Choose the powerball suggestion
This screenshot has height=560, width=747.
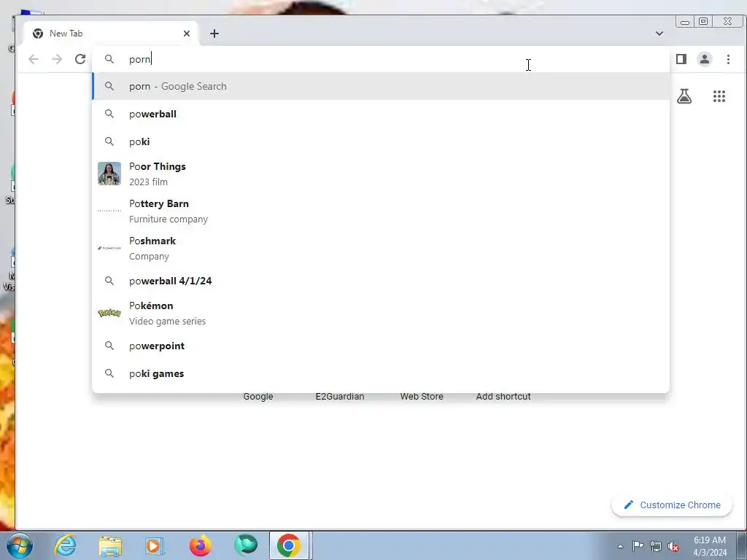coord(381,114)
